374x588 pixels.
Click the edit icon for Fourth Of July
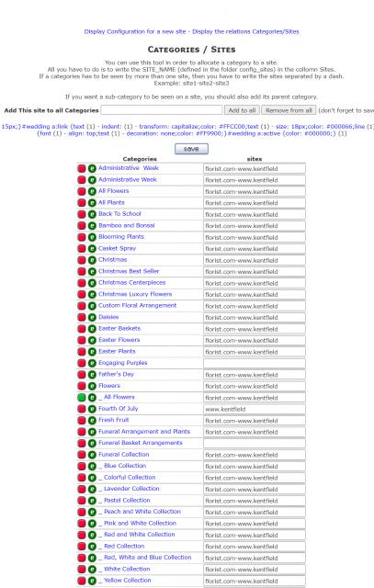tap(92, 409)
